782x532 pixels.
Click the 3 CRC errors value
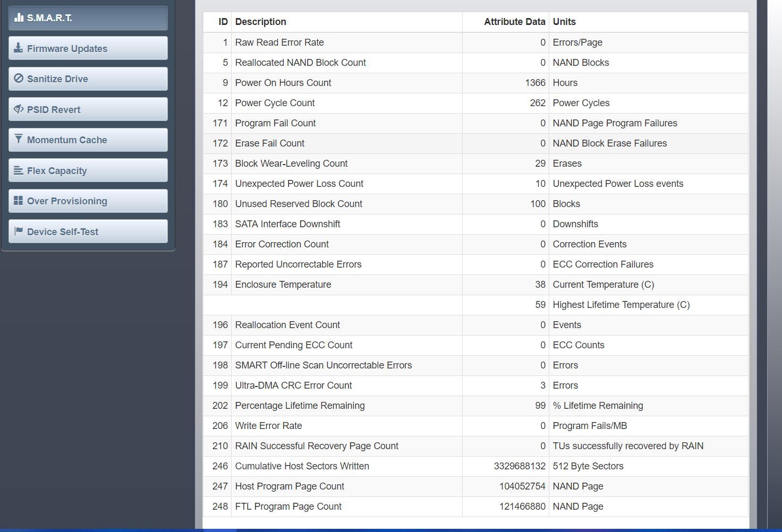point(543,385)
